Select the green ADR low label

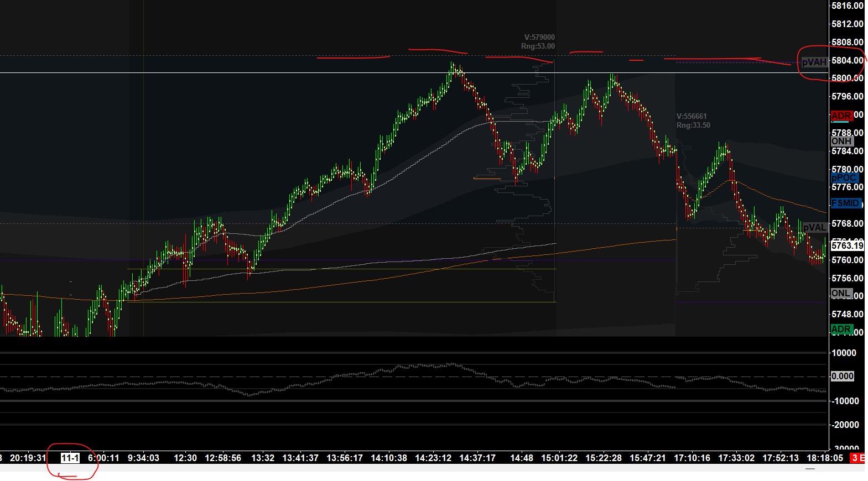[841, 330]
